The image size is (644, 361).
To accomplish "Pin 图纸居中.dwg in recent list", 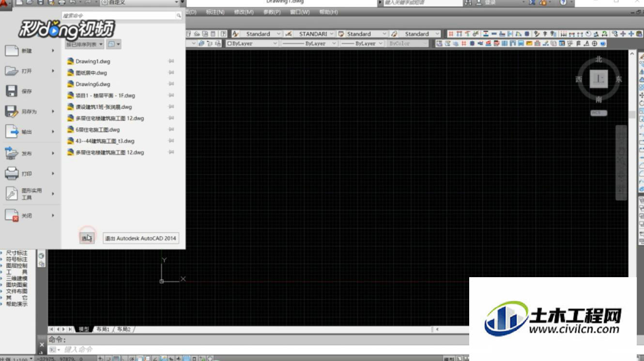I will tap(171, 73).
